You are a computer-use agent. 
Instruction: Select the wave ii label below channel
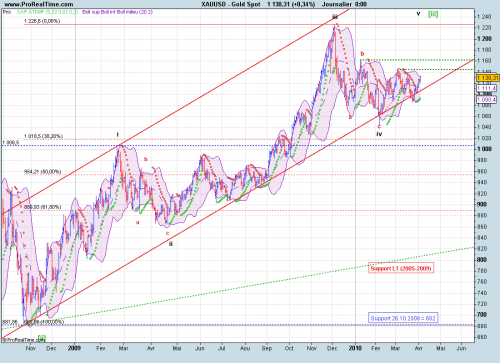click(x=171, y=244)
